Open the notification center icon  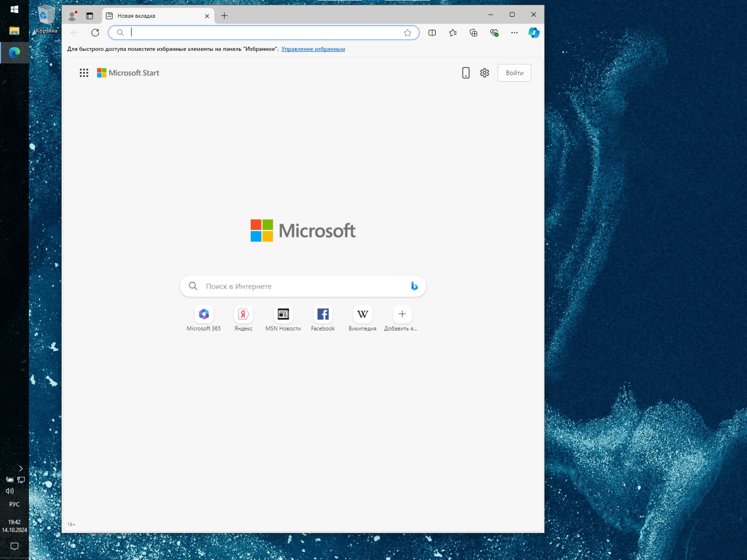(14, 546)
